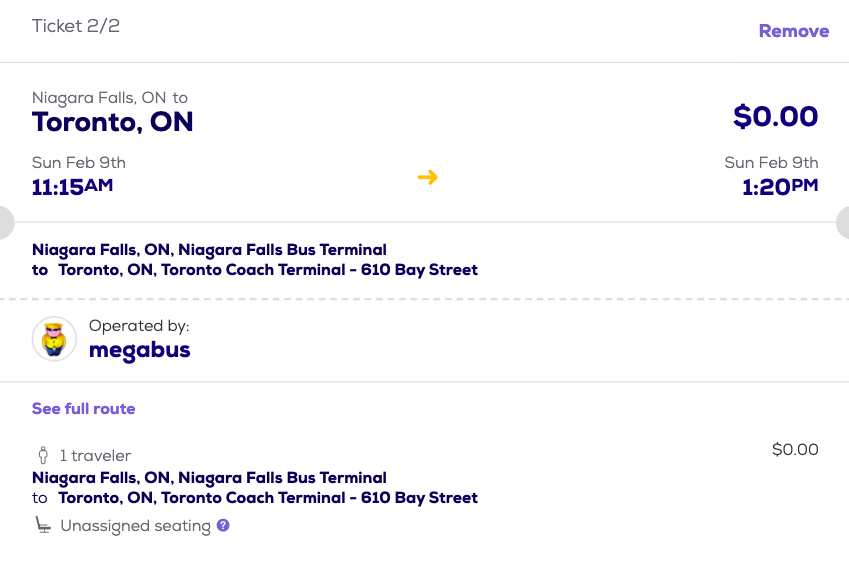Click the seat icon next to Unassigned seating
Screen dimensions: 849x570
pos(44,525)
